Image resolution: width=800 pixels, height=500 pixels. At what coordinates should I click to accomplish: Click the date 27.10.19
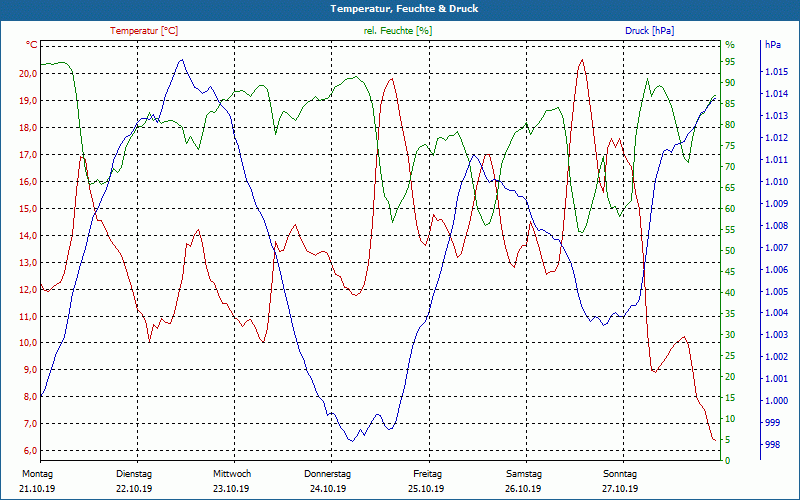click(620, 489)
